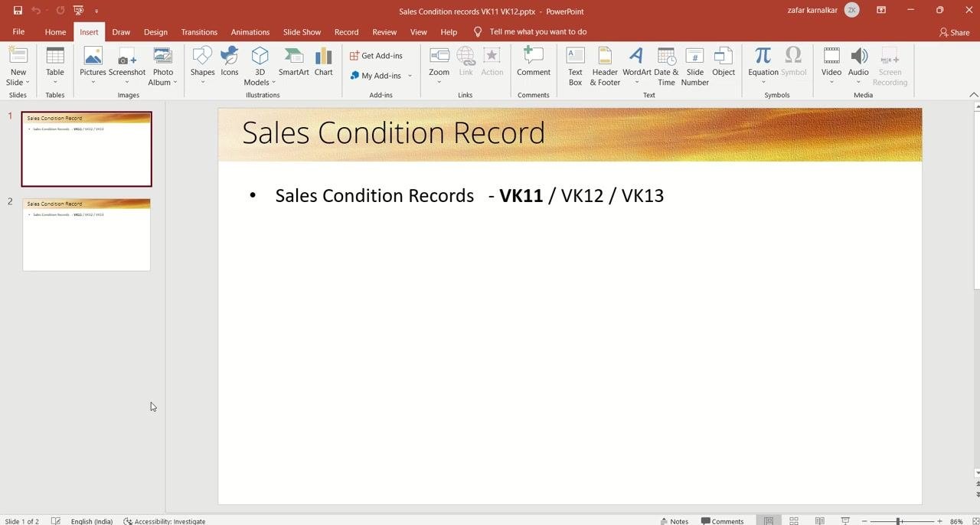The width and height of the screenshot is (980, 525).
Task: Click zoom in plus button
Action: (x=939, y=521)
